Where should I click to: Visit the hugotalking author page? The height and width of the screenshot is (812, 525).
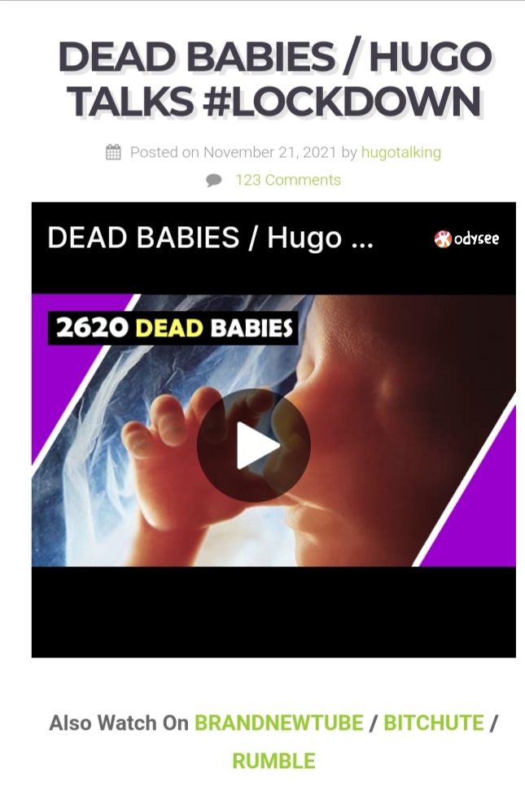pos(401,152)
